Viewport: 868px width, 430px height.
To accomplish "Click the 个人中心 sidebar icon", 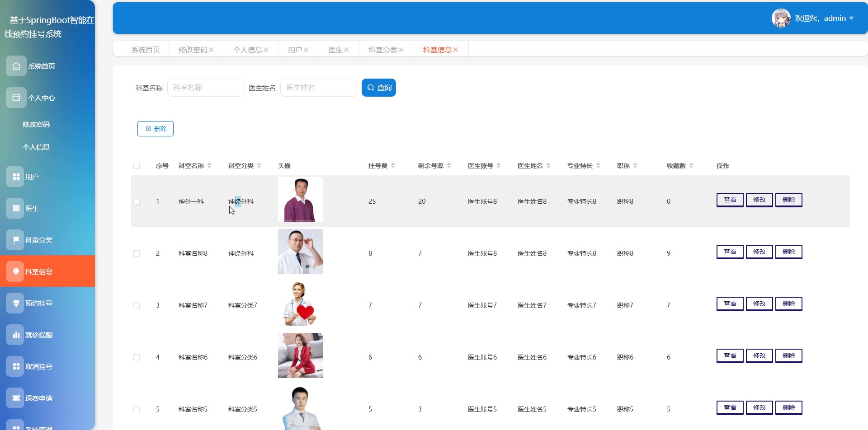I will pyautogui.click(x=16, y=98).
